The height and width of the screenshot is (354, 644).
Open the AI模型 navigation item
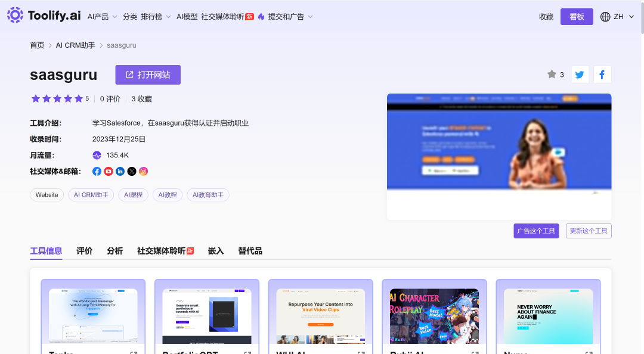pyautogui.click(x=187, y=17)
